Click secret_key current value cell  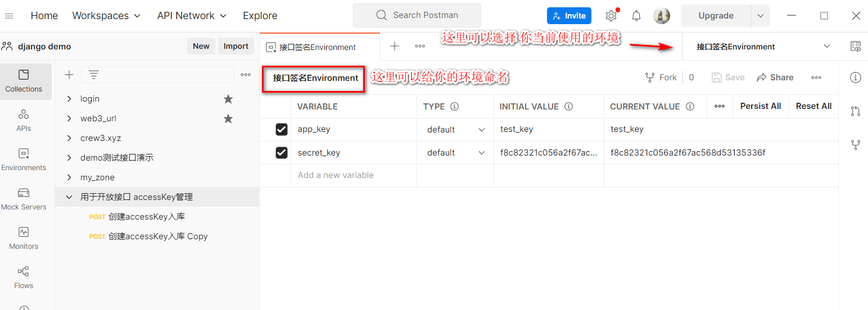pyautogui.click(x=721, y=152)
